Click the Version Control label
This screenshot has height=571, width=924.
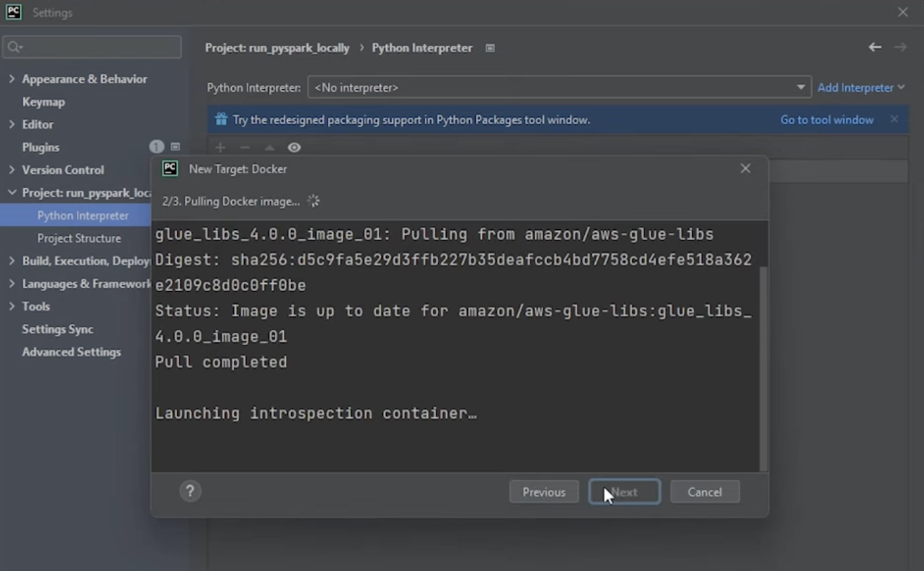pos(63,170)
